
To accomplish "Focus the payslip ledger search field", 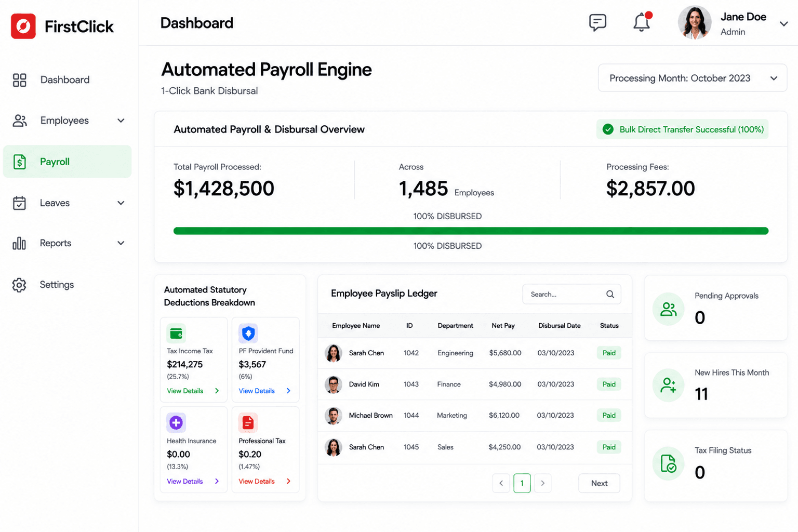I will point(571,294).
